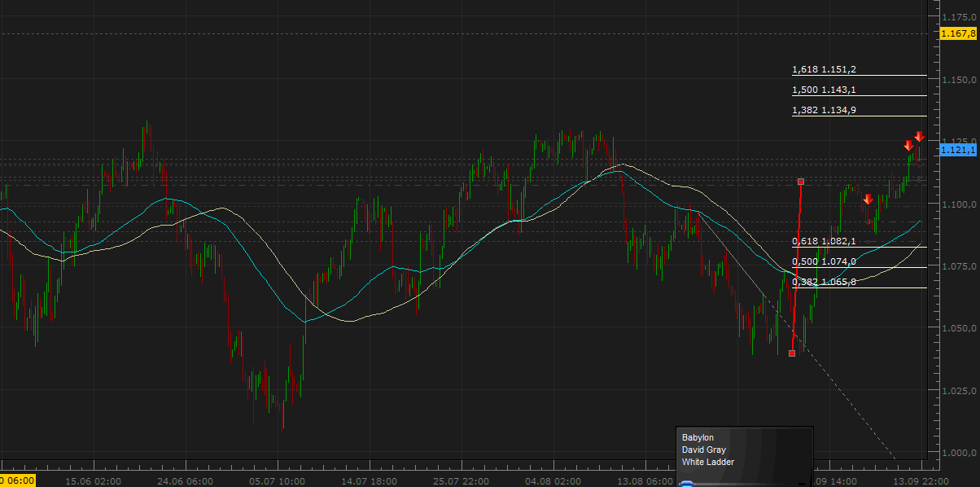Click the lower red square anchor of the Fibonacci line
Viewport: 980px width, 487px height.
click(x=792, y=353)
